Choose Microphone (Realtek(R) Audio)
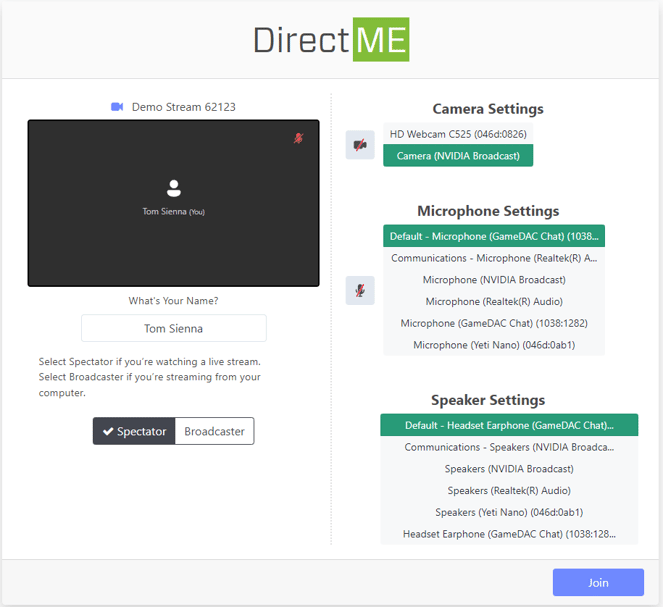This screenshot has width=663, height=607. click(494, 301)
